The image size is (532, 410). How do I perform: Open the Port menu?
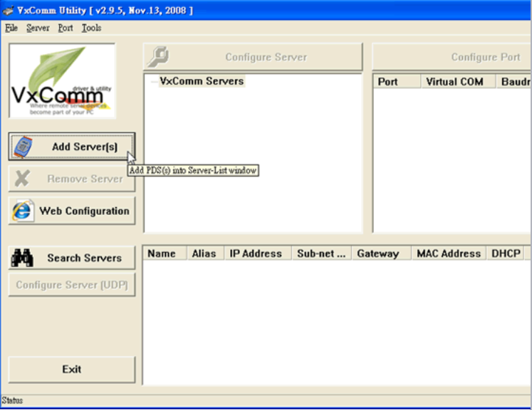click(65, 28)
